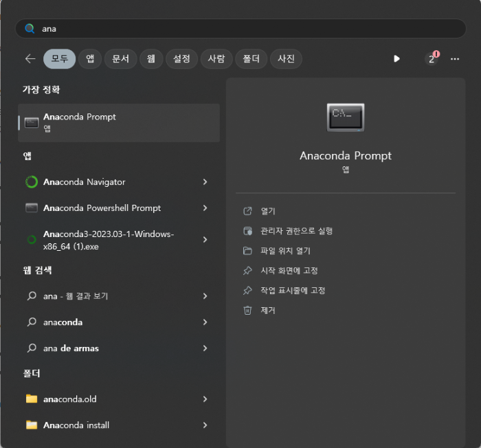Click the admin shield icon beside 관리자 권한으로 실행
Screen dimensions: 481x448
[x=247, y=231]
